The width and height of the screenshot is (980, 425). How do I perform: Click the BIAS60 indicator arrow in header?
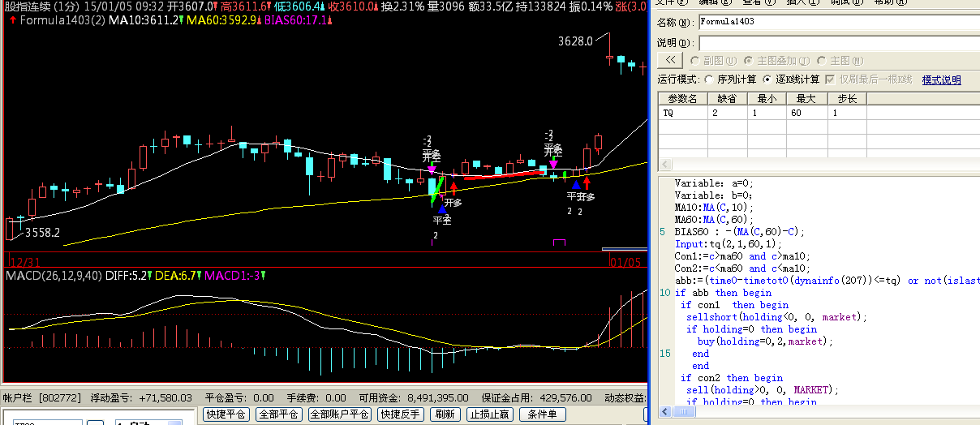point(329,19)
